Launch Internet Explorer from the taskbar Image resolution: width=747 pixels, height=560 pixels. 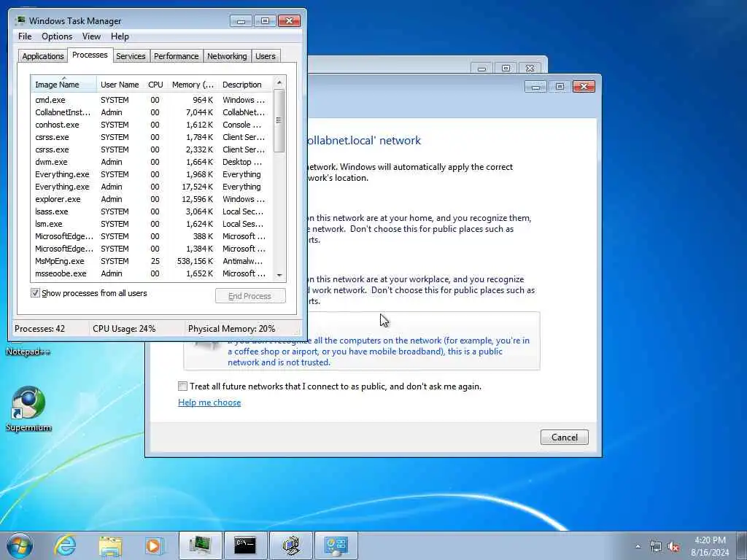point(65,545)
